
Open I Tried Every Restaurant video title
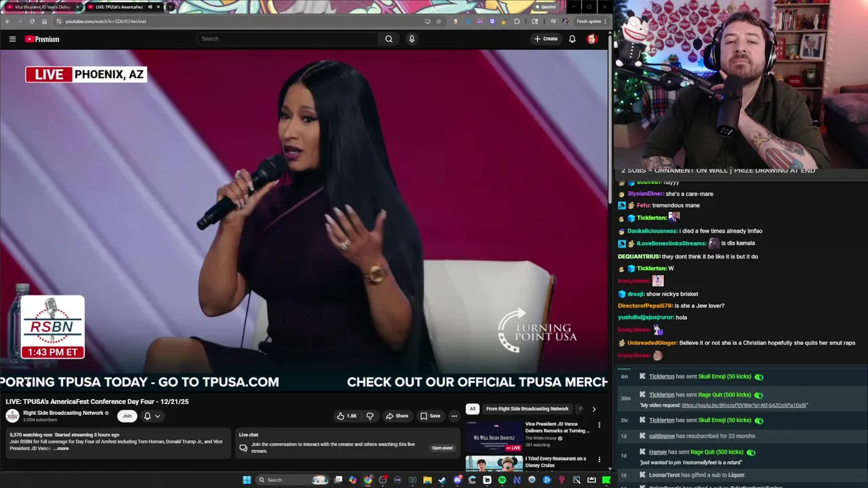point(556,462)
